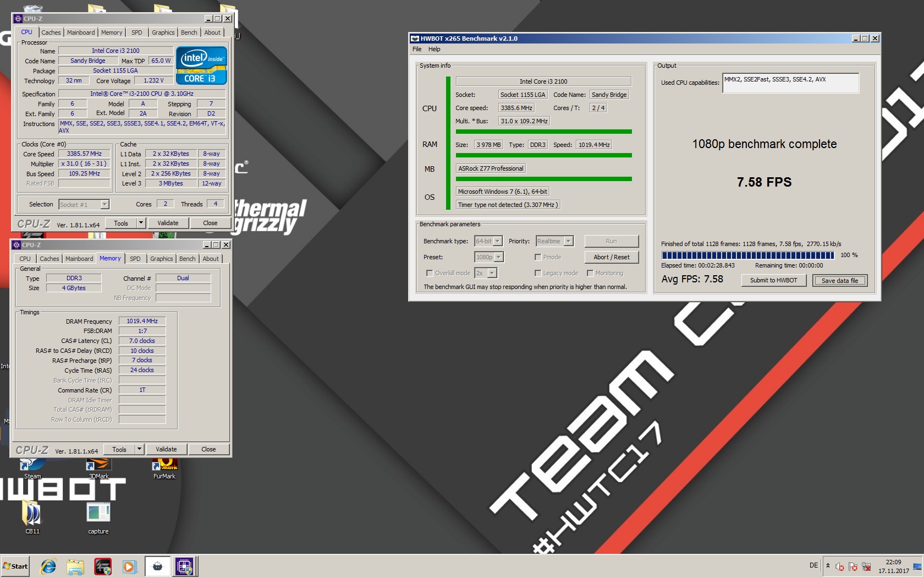This screenshot has height=578, width=924.
Task: Open Action Center flag tray icon
Action: coord(853,566)
